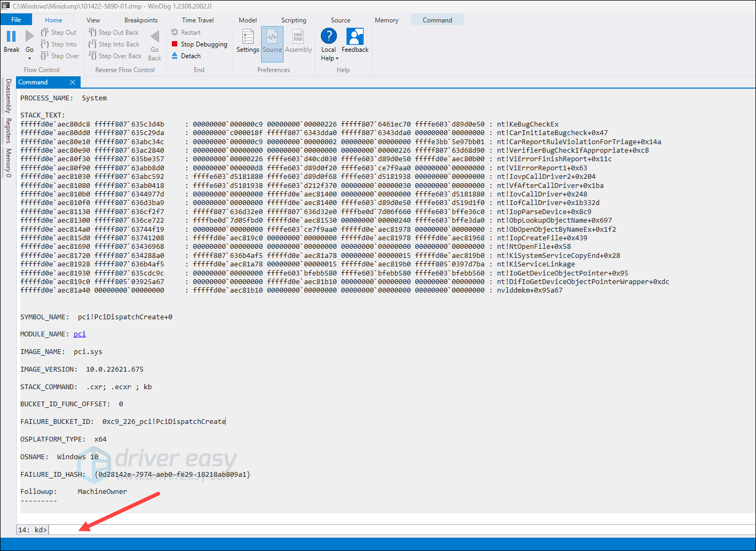The height and width of the screenshot is (551, 756).
Task: Open the File menu
Action: click(16, 19)
